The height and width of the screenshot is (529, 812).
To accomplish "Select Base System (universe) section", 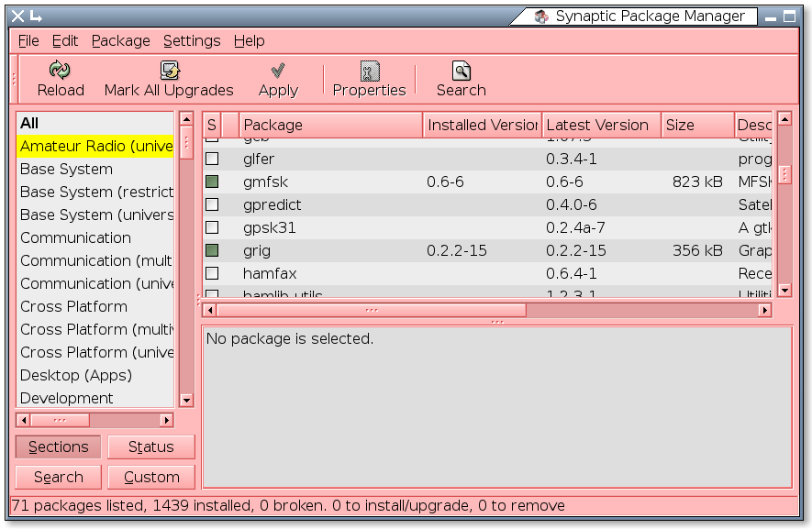I will pyautogui.click(x=95, y=215).
